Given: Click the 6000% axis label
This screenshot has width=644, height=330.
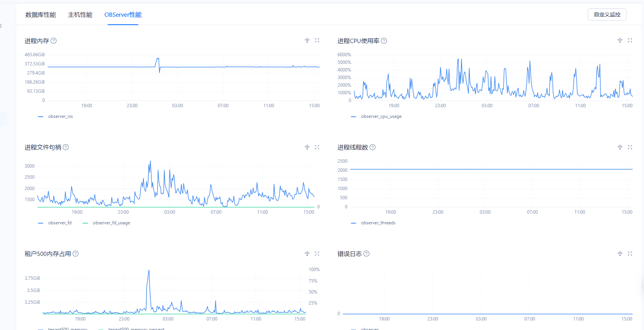Looking at the screenshot, I should (x=344, y=55).
